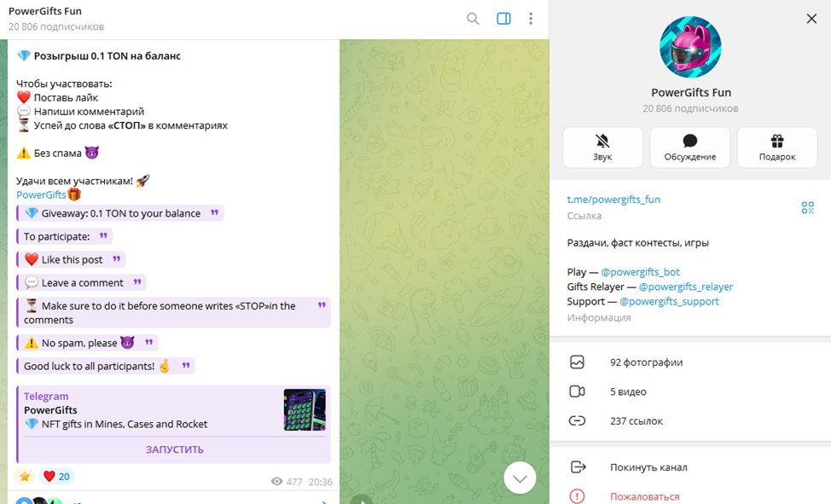Toggle the heart reaction with 20 count
The width and height of the screenshot is (831, 504).
click(56, 477)
